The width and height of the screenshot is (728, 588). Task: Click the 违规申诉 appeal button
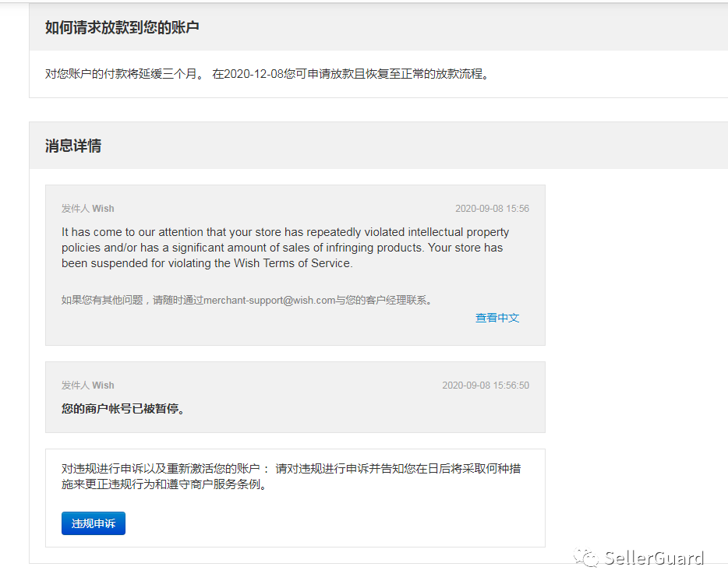[x=93, y=523]
